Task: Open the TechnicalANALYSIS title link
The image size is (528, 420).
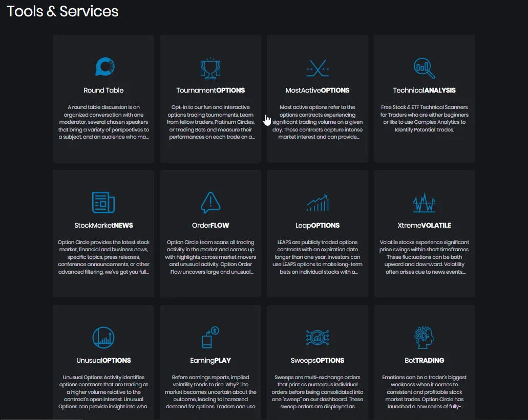Action: click(x=424, y=90)
